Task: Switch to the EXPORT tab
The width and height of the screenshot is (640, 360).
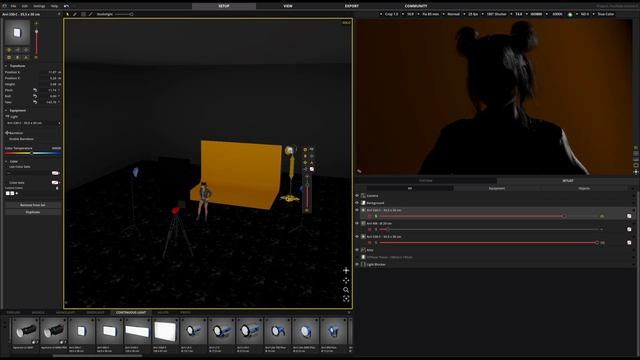Action: click(x=351, y=6)
